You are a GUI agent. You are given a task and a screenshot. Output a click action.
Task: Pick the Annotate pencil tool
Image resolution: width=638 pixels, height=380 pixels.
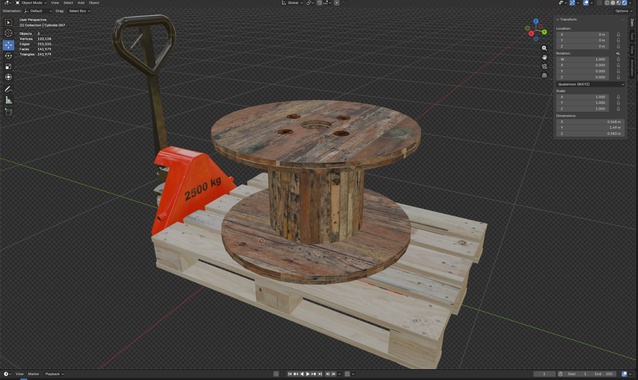(x=8, y=89)
